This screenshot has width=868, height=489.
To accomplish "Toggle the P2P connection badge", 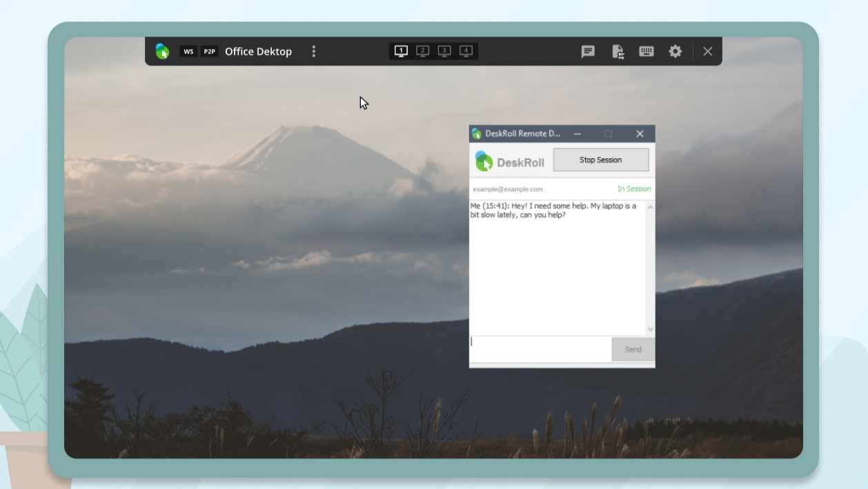I will (x=210, y=51).
